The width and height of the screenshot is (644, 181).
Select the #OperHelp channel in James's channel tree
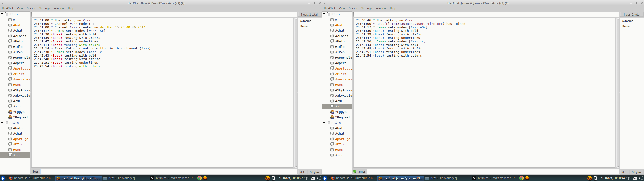[343, 58]
